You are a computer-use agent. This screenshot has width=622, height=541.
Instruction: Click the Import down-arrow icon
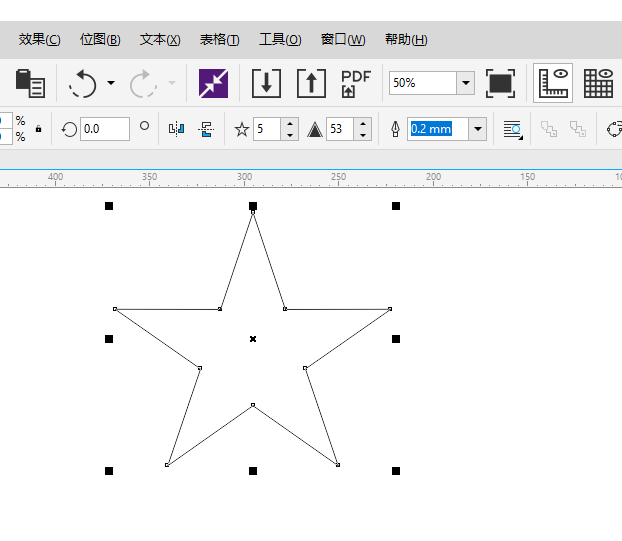(267, 83)
